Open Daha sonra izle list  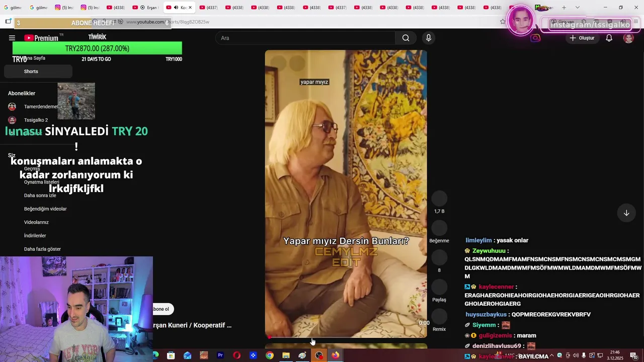tap(40, 196)
